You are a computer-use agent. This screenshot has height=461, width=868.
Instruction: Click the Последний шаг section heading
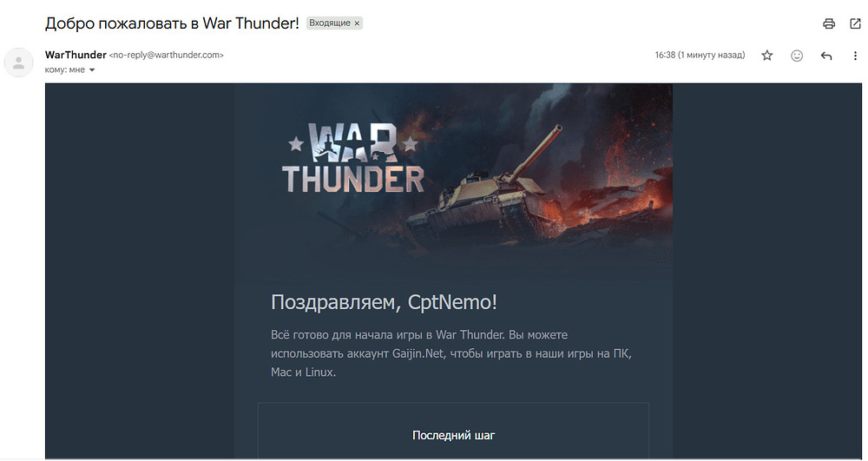point(453,436)
